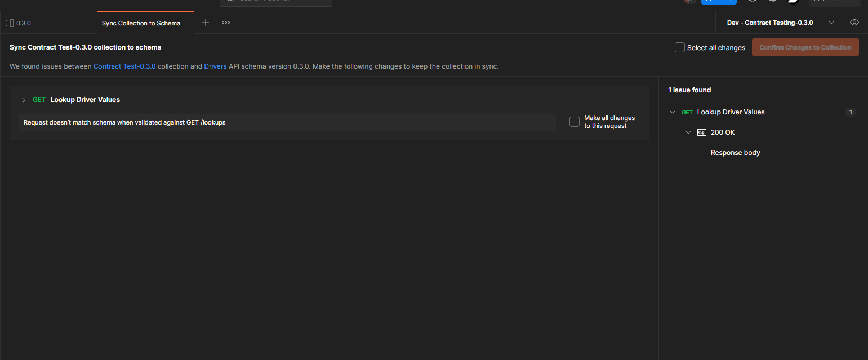Click the search bar at the top
Screen dimensions: 868x360
276,2
